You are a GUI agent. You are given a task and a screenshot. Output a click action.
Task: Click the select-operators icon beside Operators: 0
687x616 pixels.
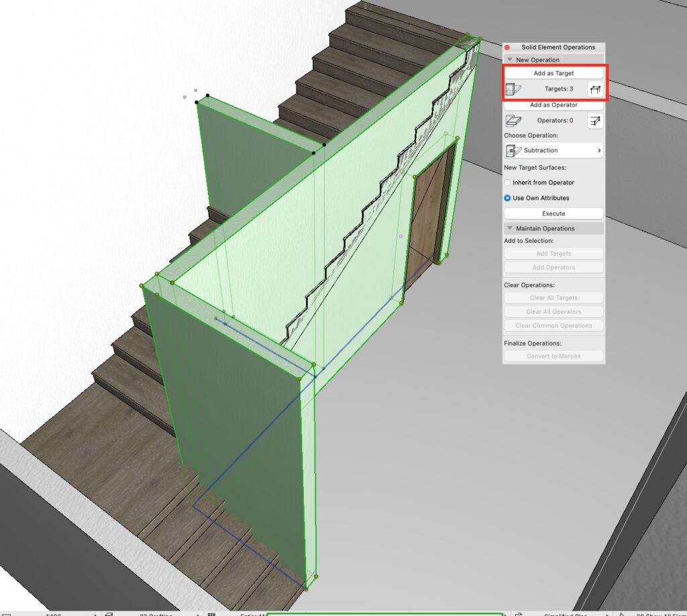pos(594,121)
